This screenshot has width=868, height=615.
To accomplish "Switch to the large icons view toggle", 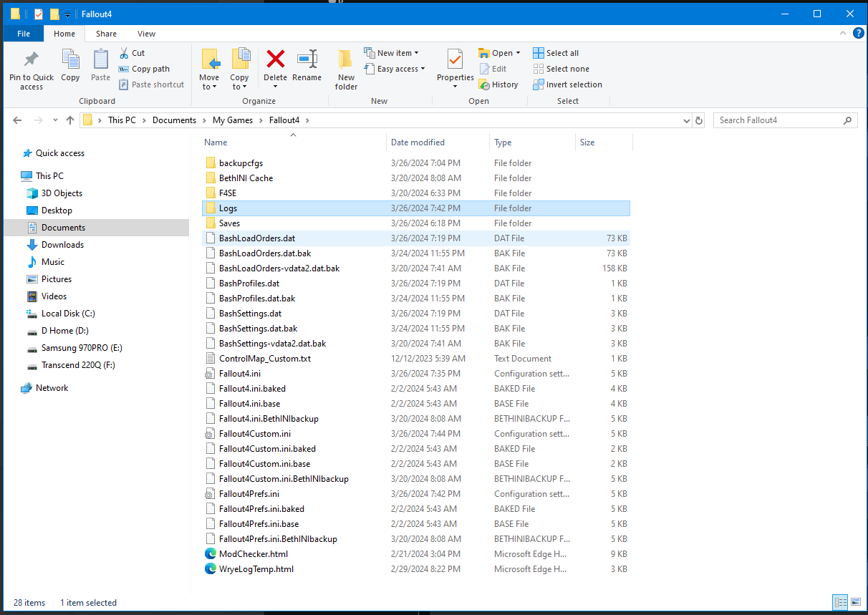I will point(856,602).
